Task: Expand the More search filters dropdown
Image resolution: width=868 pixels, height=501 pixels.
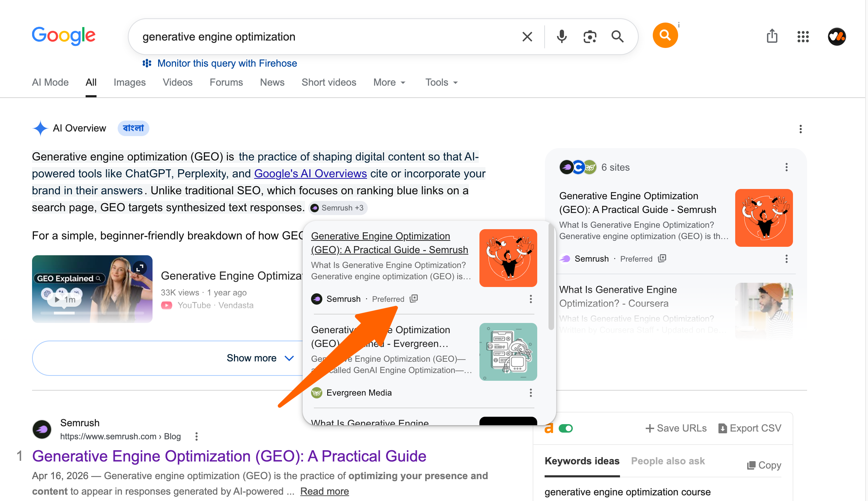Action: click(x=389, y=83)
